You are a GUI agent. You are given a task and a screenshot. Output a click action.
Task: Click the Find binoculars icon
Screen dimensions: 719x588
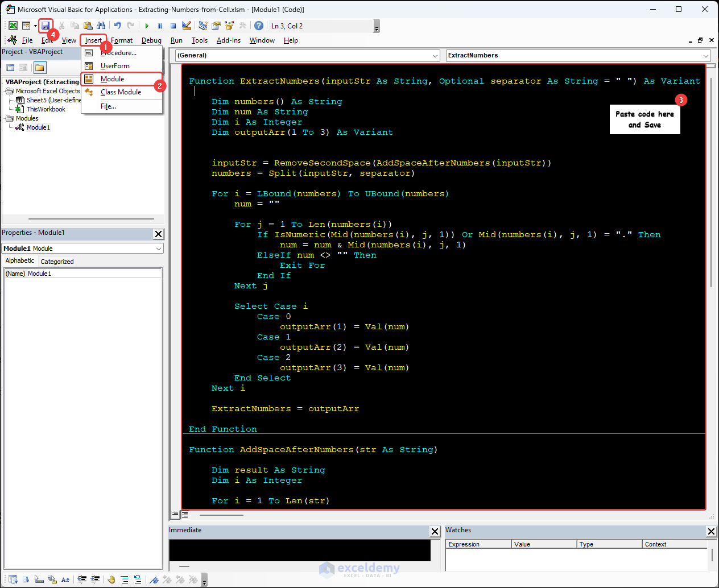pyautogui.click(x=101, y=26)
